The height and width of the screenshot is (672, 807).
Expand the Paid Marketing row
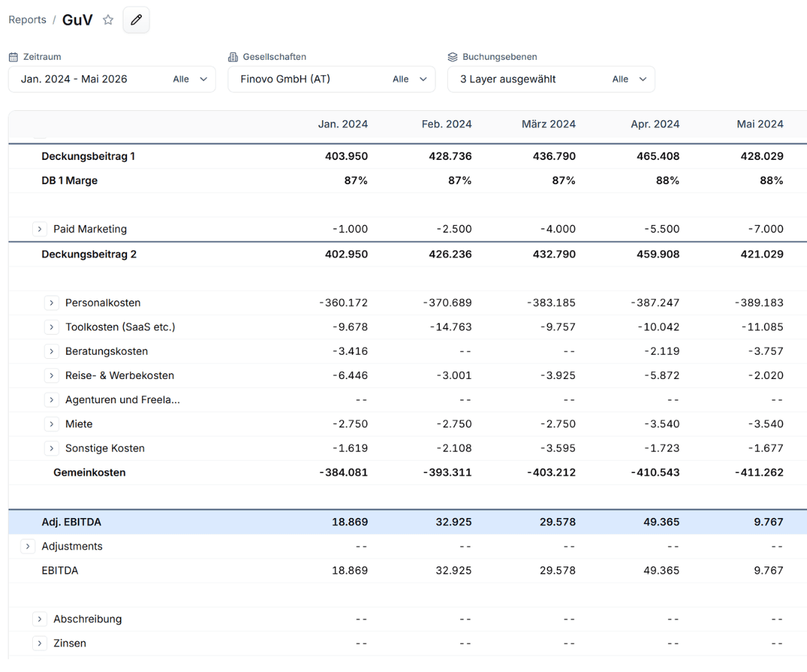pyautogui.click(x=40, y=229)
